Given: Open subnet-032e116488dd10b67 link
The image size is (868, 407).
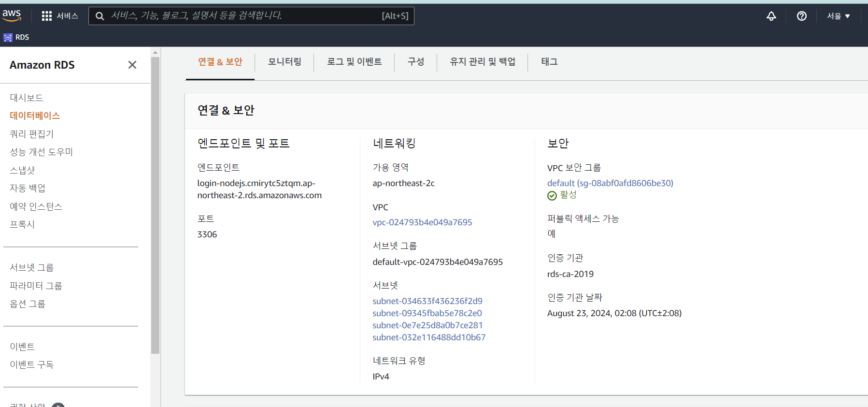Looking at the screenshot, I should tap(429, 337).
